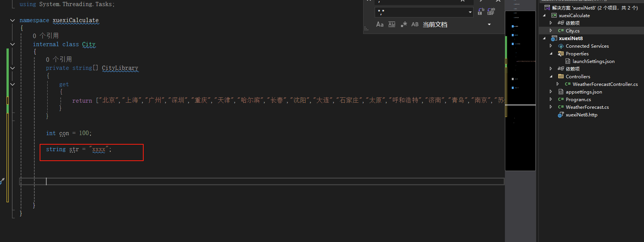Click the dependencies icon under xuexiCalculate

click(x=561, y=23)
